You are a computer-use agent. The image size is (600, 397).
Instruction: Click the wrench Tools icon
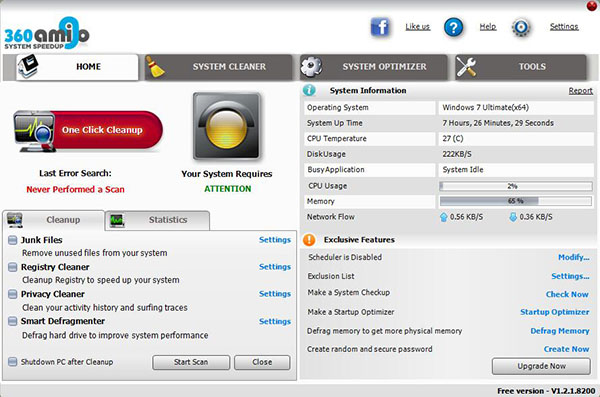[x=466, y=67]
